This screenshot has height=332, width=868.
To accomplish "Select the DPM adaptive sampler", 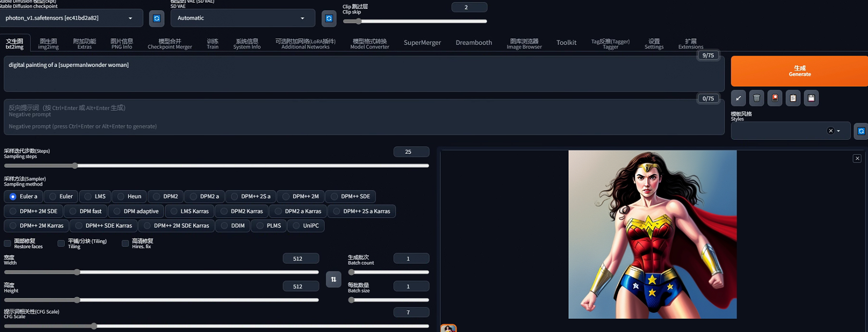I will click(x=136, y=211).
